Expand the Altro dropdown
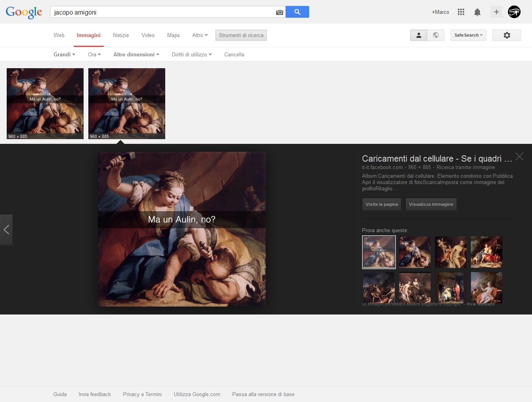Image resolution: width=532 pixels, height=402 pixels. [x=200, y=35]
